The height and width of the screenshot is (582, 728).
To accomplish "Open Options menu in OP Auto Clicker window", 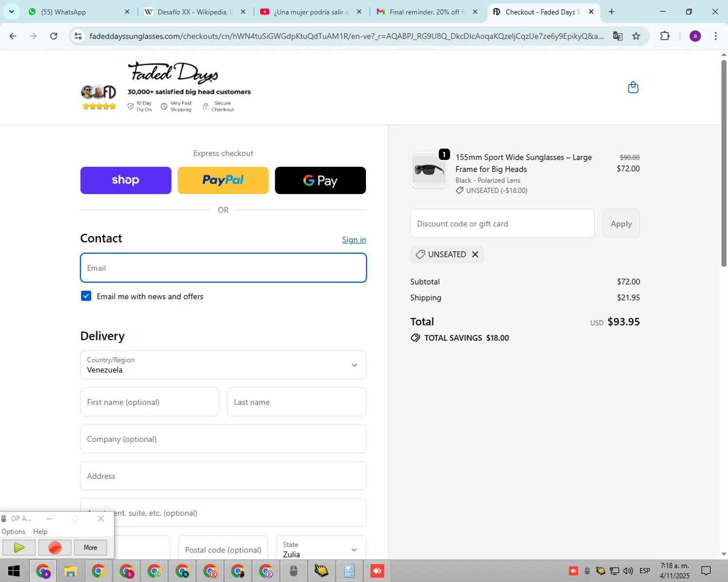I will (14, 532).
